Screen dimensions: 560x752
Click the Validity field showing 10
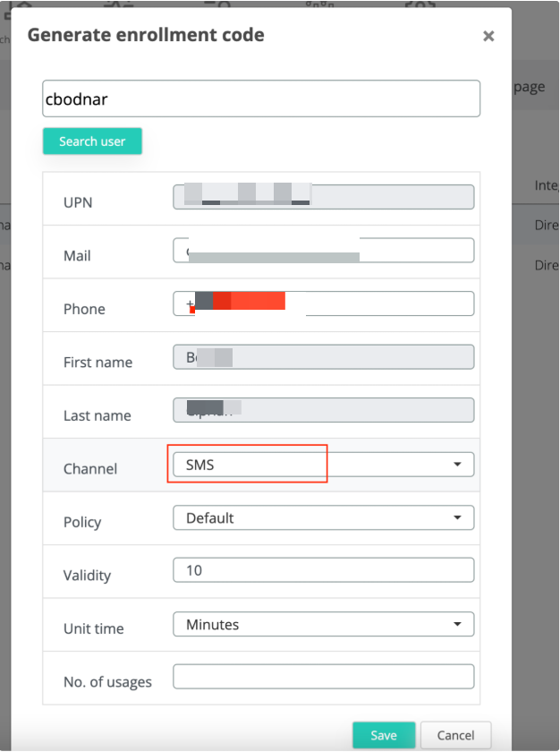point(322,570)
